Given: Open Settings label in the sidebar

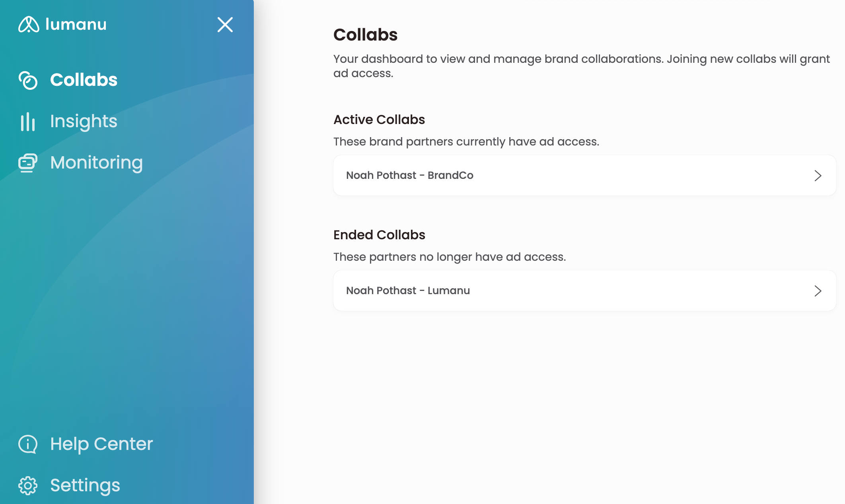Looking at the screenshot, I should (85, 485).
